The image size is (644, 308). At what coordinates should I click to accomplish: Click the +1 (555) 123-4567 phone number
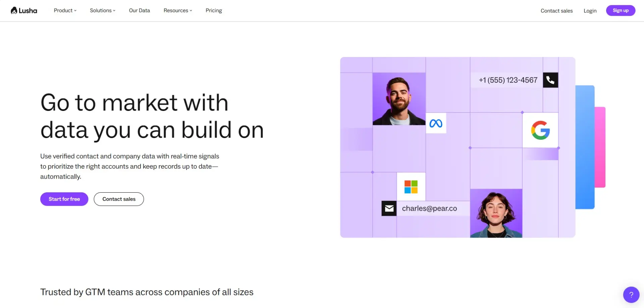point(508,80)
